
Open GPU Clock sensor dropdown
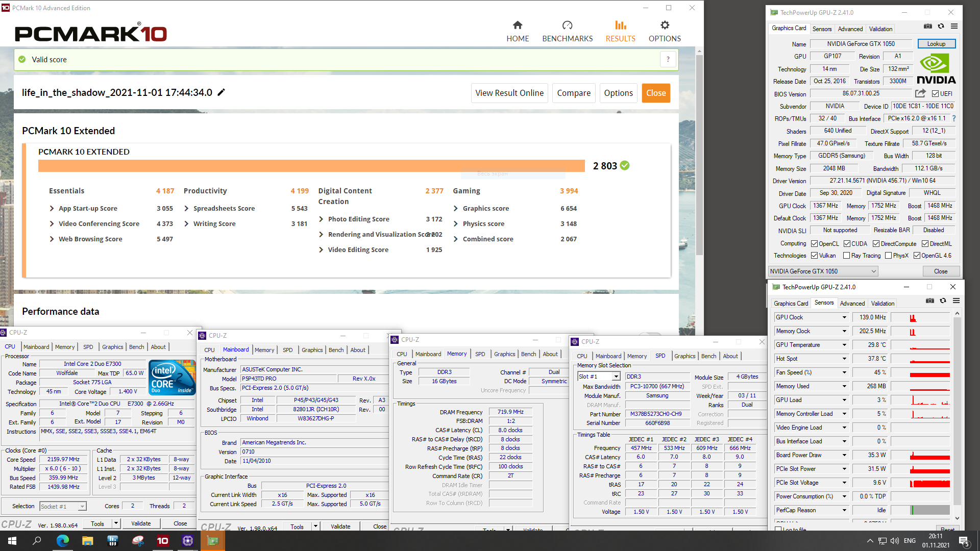844,317
